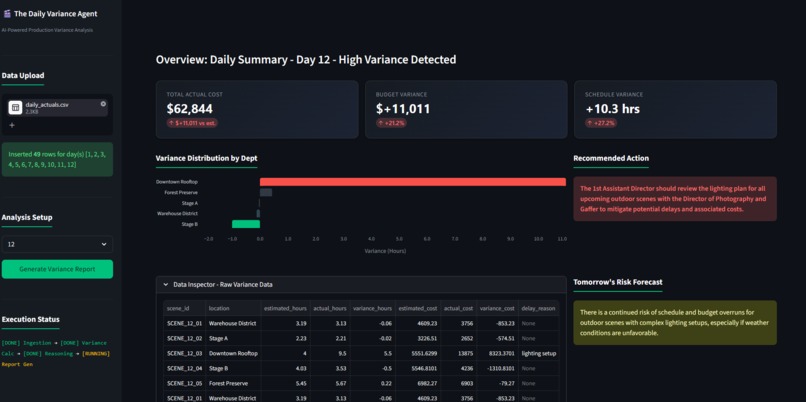Click the Execution Status pipeline text
Viewport: 806px width, 402px height.
(56, 353)
